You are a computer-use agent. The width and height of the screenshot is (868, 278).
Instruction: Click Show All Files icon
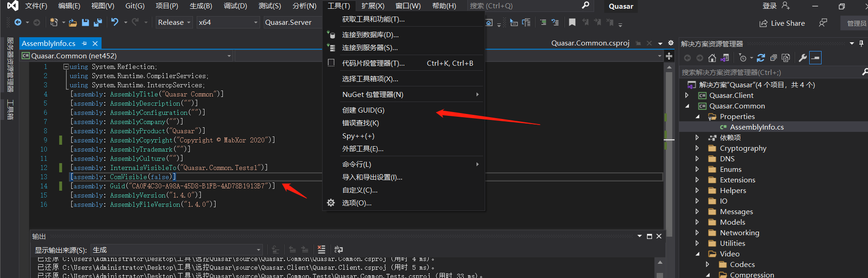pyautogui.click(x=786, y=58)
